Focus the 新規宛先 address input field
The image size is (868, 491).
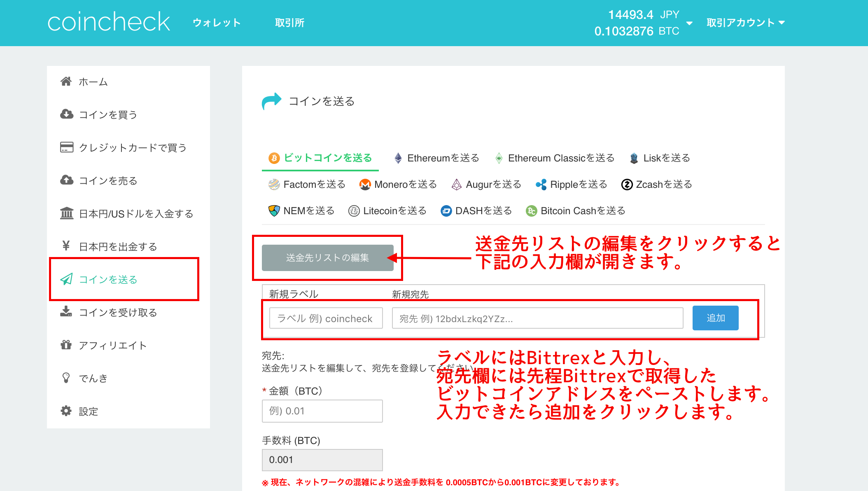538,318
